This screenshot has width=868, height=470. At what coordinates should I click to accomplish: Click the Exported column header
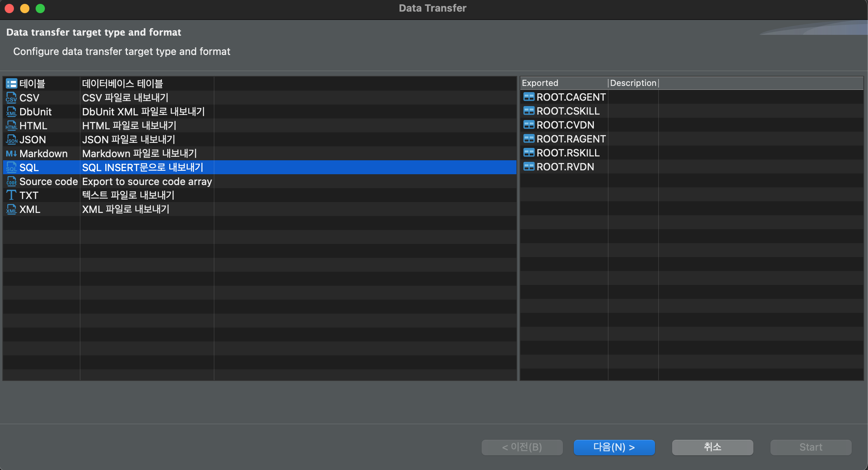pyautogui.click(x=540, y=83)
